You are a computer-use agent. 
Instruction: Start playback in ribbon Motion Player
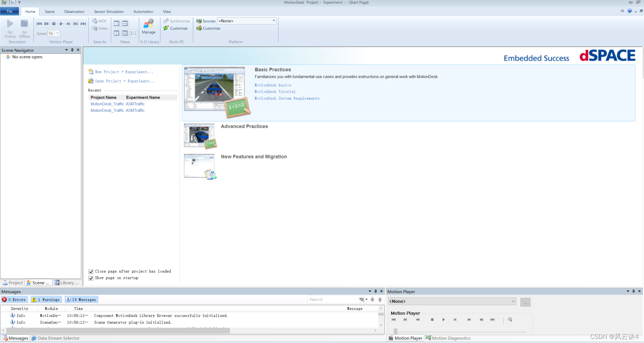click(61, 24)
